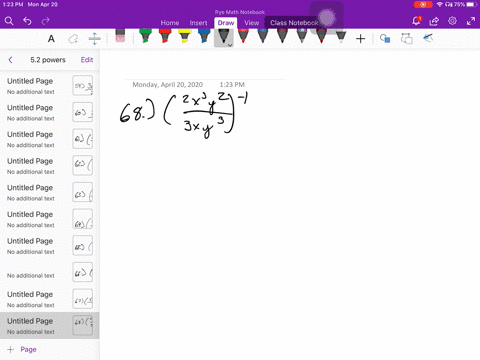The image size is (480, 360).
Task: Pick the yellow highlighter
Action: pyautogui.click(x=184, y=36)
